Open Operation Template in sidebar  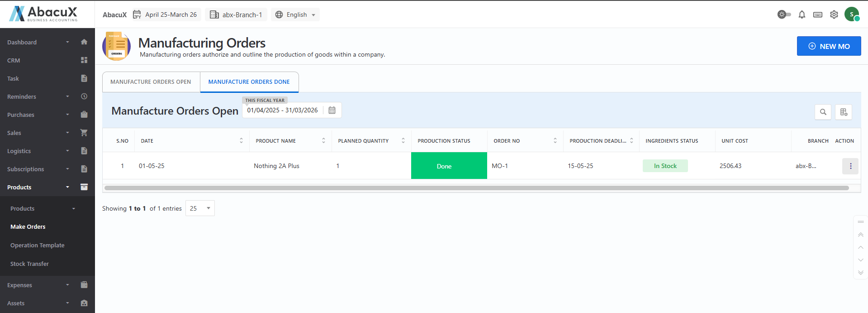pyautogui.click(x=38, y=245)
